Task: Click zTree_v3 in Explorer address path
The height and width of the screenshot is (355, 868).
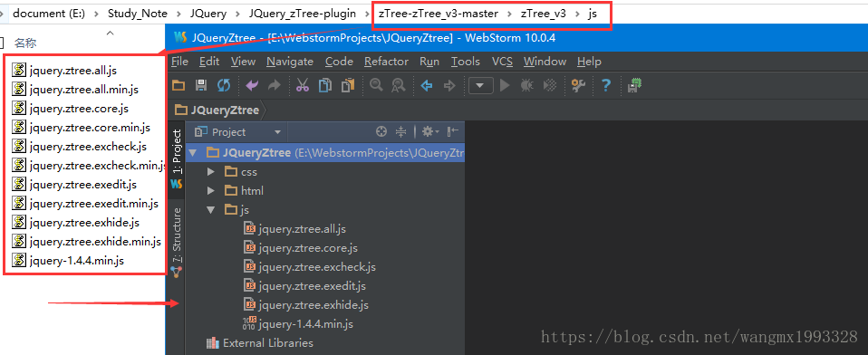Action: tap(543, 14)
